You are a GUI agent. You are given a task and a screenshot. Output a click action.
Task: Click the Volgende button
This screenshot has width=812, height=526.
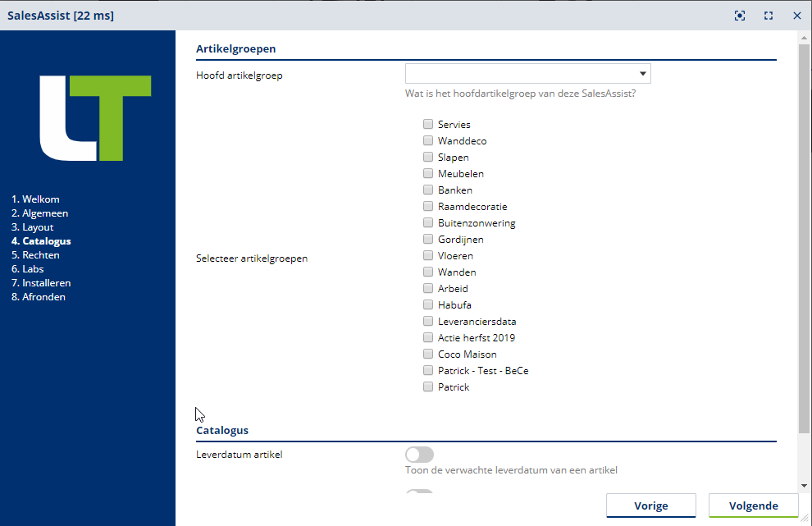point(753,505)
